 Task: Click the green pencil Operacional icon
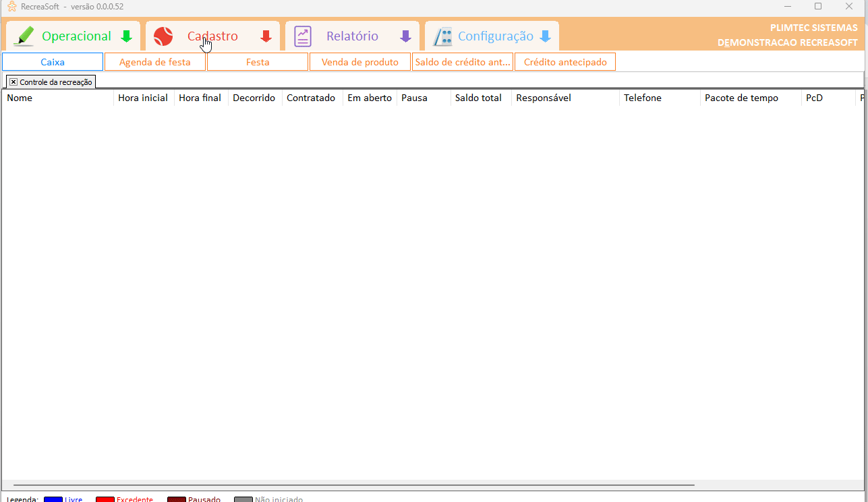pyautogui.click(x=24, y=36)
